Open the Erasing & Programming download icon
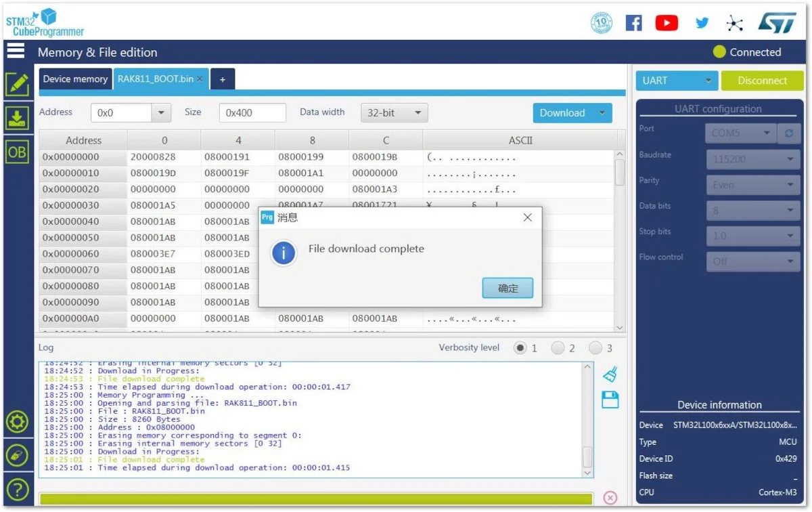 [x=17, y=118]
